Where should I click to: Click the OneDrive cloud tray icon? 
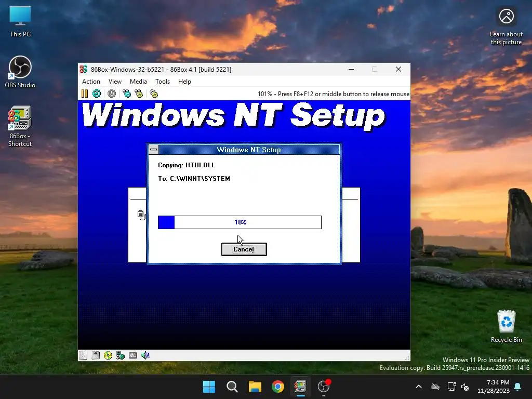point(435,387)
